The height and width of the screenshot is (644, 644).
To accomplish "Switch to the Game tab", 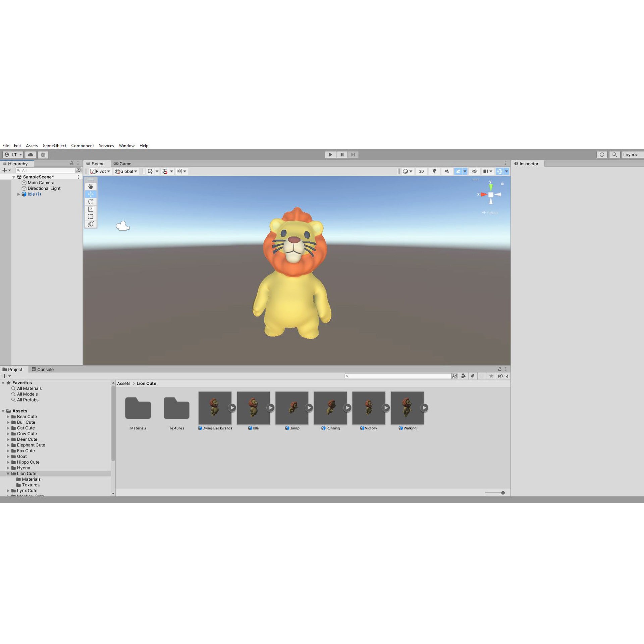I will 123,164.
